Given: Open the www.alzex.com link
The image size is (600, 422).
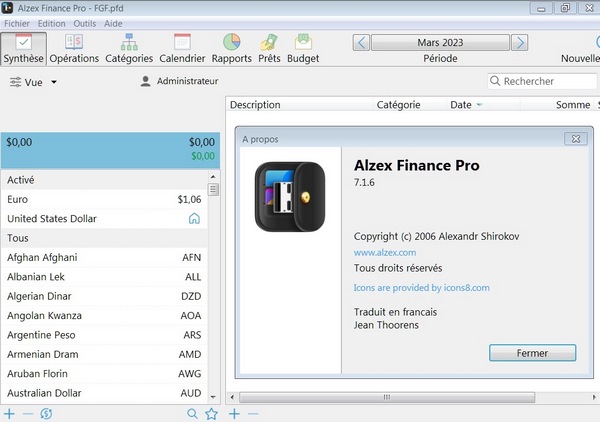Looking at the screenshot, I should click(385, 253).
